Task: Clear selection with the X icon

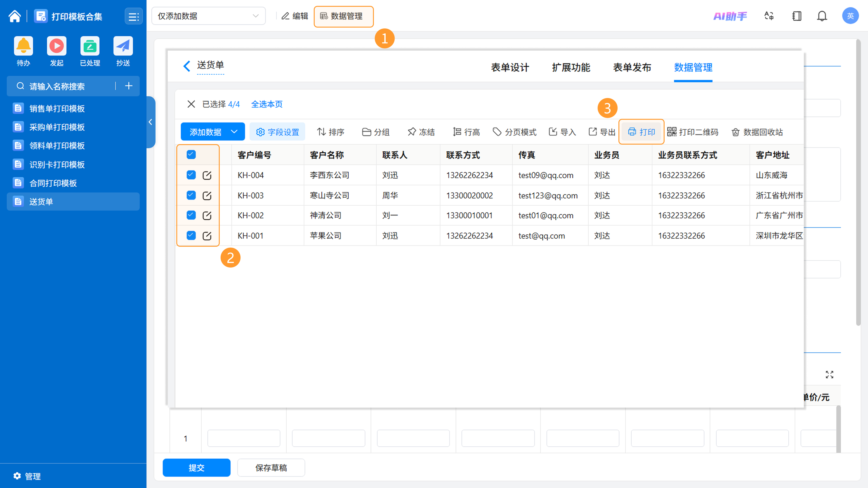Action: [x=191, y=104]
